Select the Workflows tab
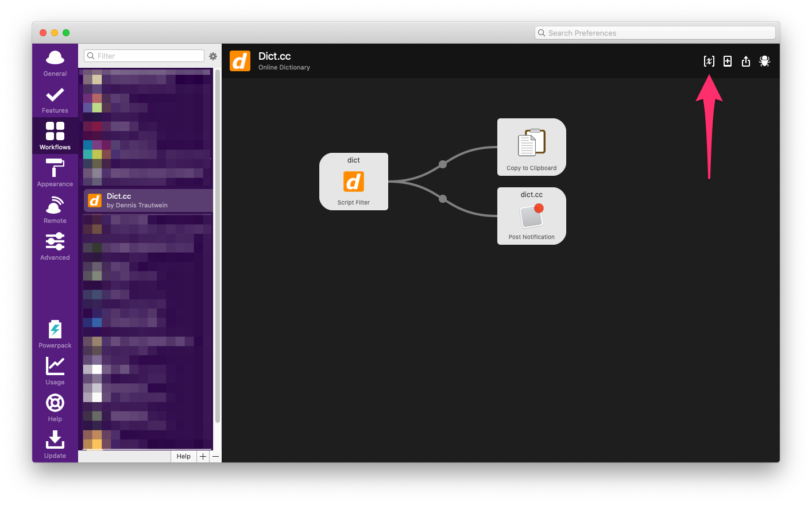 [x=55, y=136]
